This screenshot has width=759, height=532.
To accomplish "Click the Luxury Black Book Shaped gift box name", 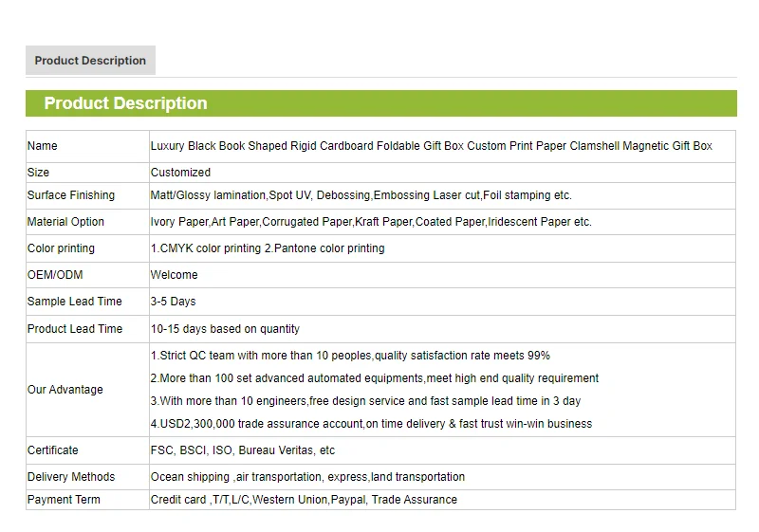I will coord(431,146).
